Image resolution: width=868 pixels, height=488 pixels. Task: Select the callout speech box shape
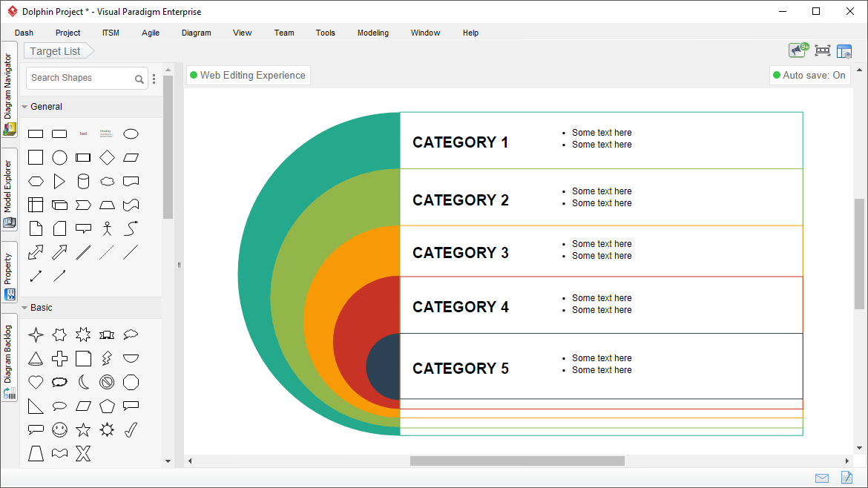click(x=83, y=228)
